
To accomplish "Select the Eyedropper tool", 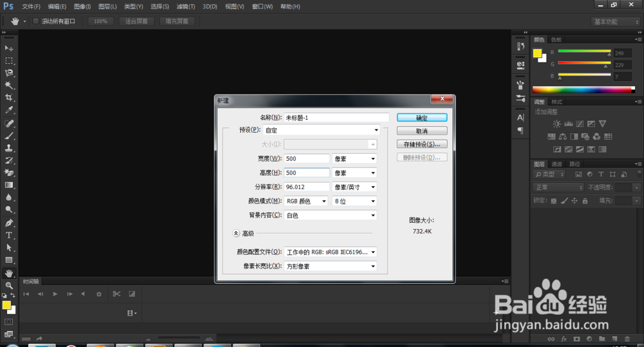I will 8,110.
